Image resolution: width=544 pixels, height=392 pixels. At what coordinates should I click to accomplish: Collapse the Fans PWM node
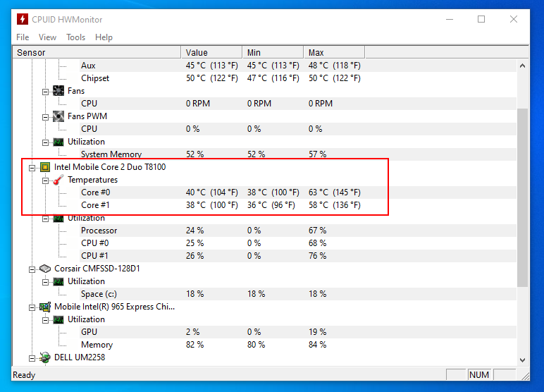pyautogui.click(x=45, y=117)
